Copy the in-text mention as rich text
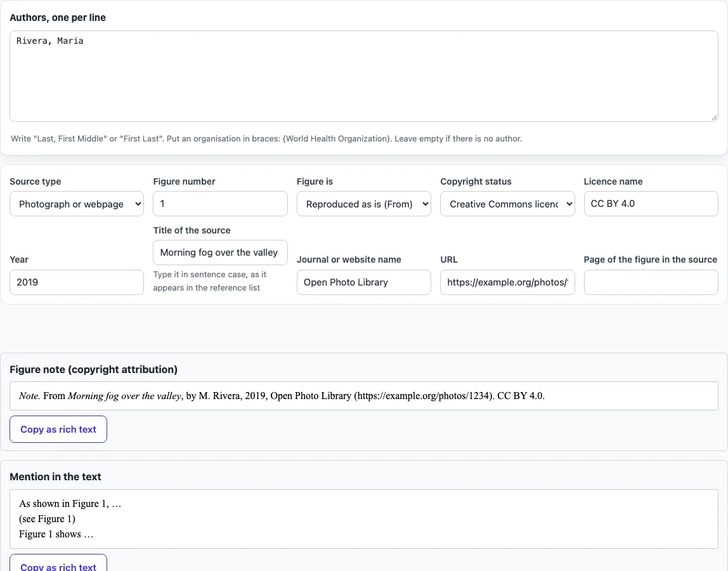 point(58,565)
